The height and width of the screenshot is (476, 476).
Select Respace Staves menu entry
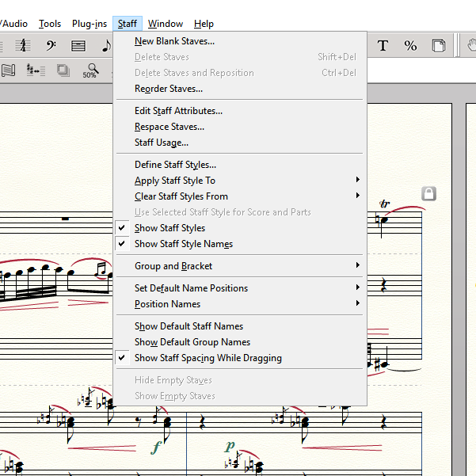169,127
